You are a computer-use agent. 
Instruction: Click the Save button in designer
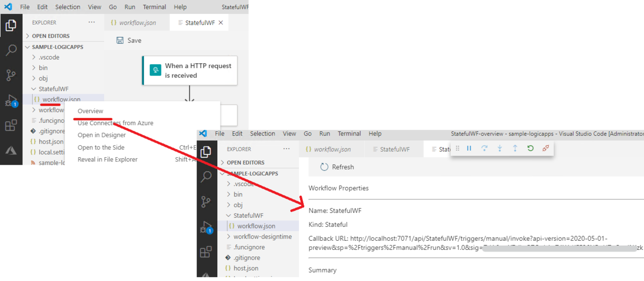pyautogui.click(x=129, y=40)
